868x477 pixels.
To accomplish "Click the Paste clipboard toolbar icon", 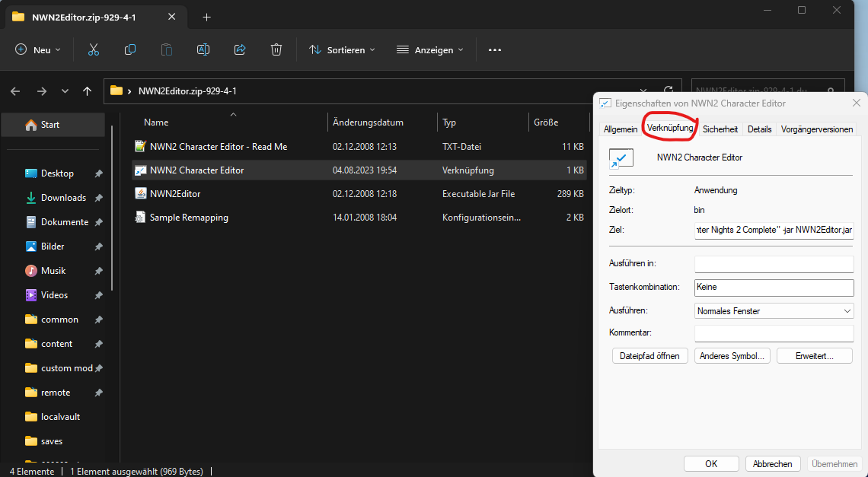I will 167,49.
